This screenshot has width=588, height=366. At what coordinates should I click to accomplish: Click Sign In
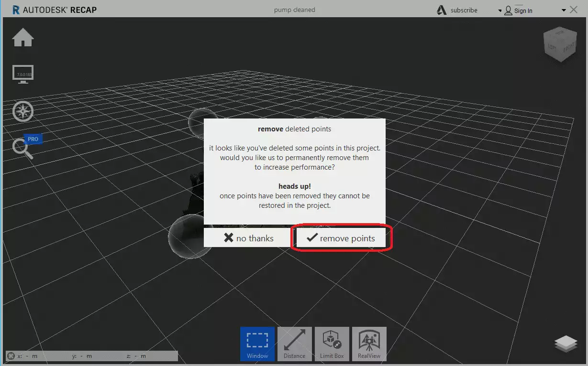tap(523, 11)
